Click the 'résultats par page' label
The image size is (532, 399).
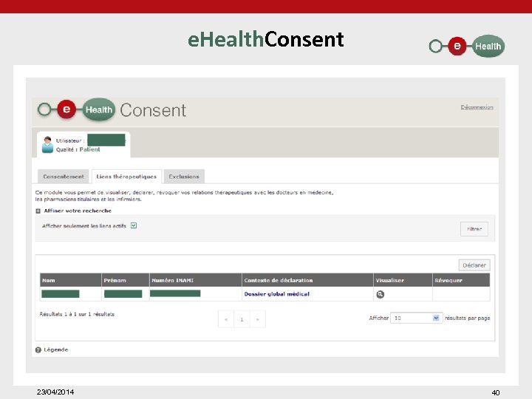pyautogui.click(x=467, y=318)
